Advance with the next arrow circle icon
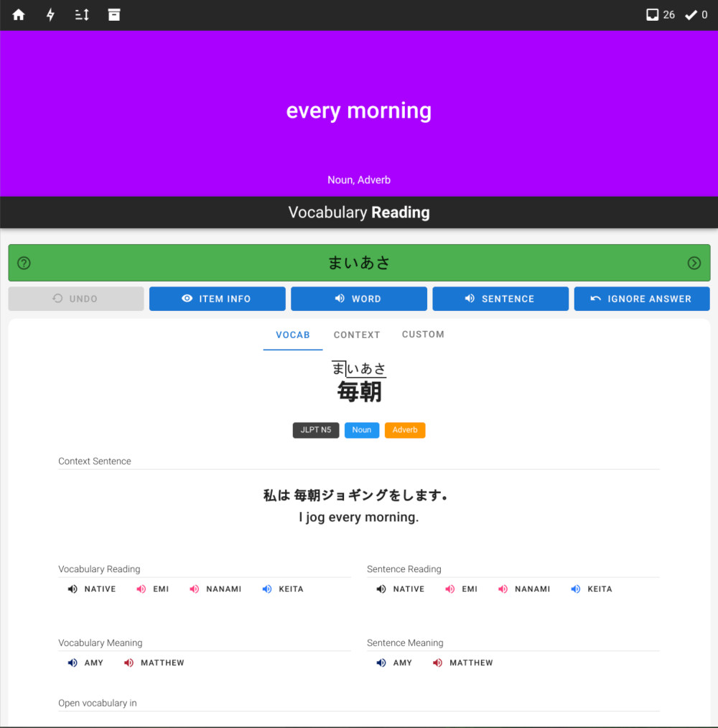 694,263
